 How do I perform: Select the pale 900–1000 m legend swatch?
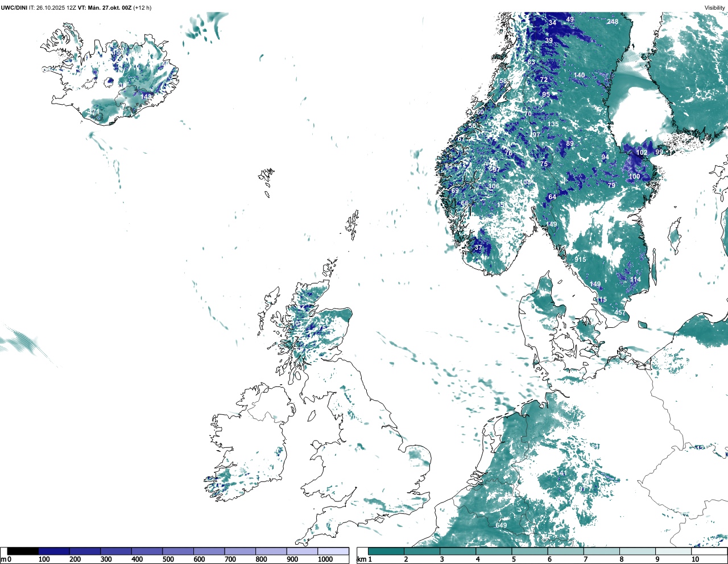point(302,551)
